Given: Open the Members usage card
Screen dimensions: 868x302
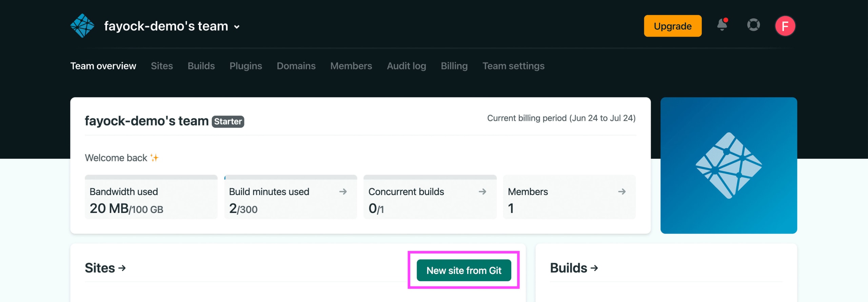Looking at the screenshot, I should click(x=569, y=197).
